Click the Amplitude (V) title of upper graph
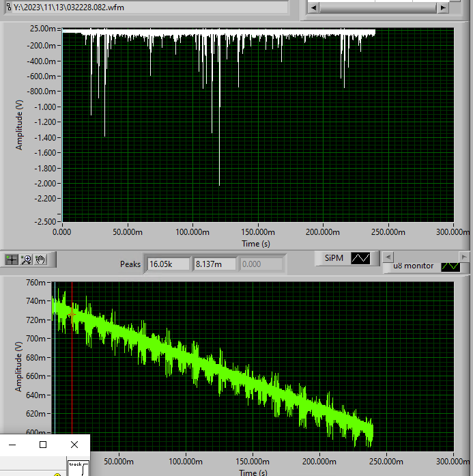The image size is (473, 476). (19, 125)
